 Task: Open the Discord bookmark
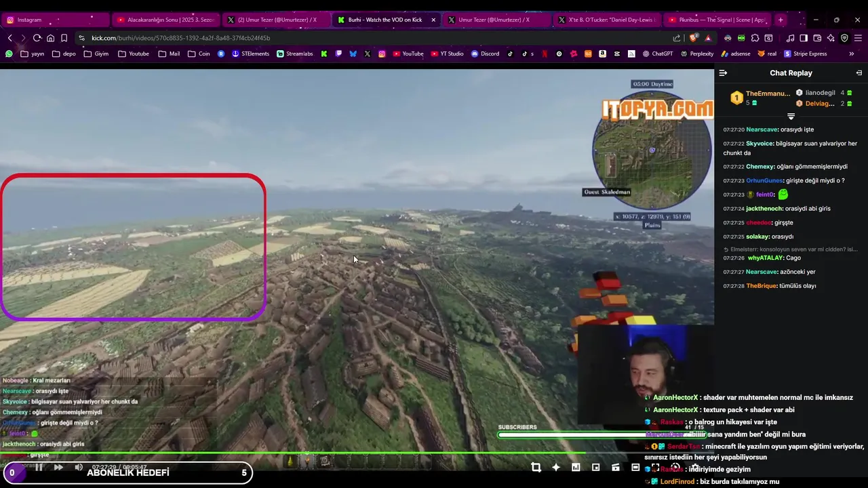coord(485,54)
